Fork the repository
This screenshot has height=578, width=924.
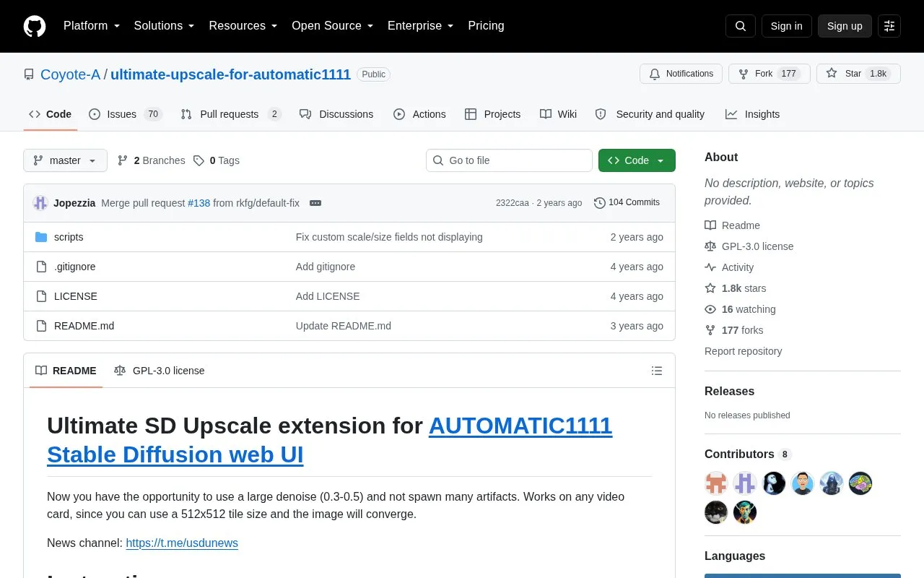(770, 74)
